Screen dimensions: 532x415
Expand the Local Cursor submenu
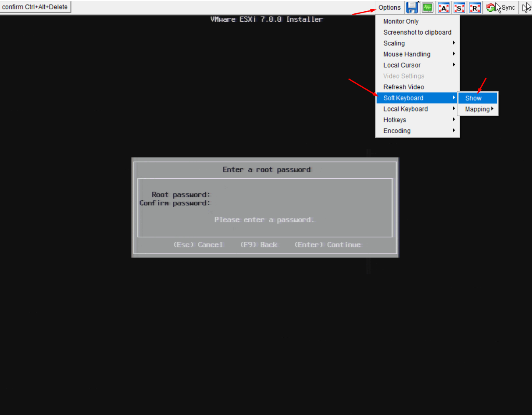click(x=418, y=65)
